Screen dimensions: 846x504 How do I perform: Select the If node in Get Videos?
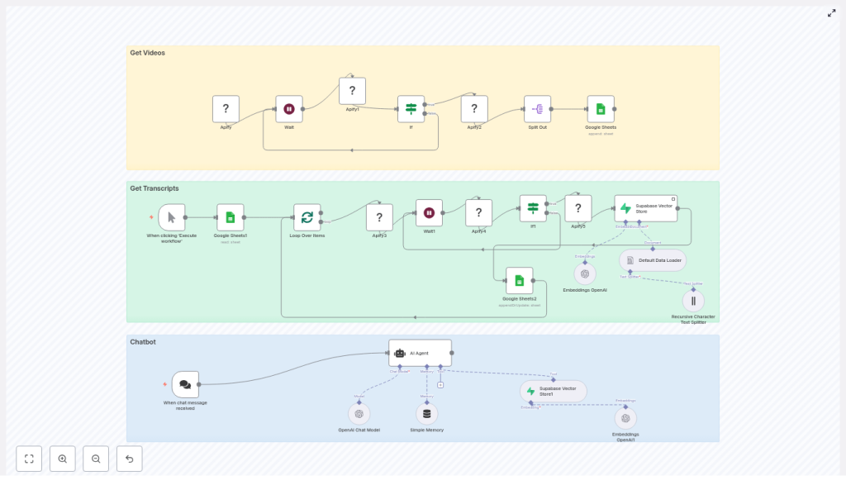[x=411, y=109]
